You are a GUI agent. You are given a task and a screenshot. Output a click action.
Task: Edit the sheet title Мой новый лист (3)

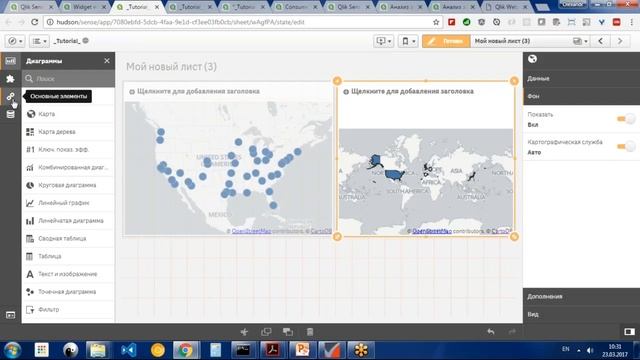click(171, 67)
